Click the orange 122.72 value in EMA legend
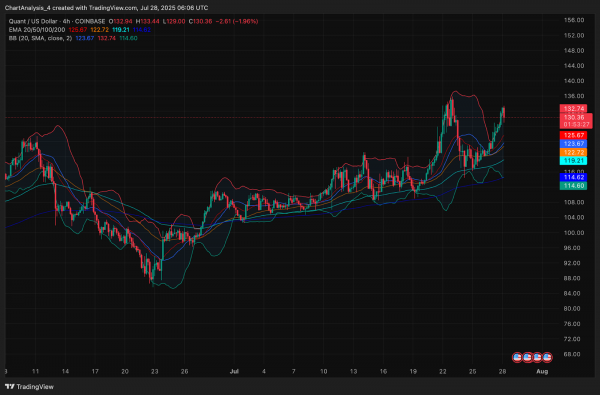 point(99,30)
